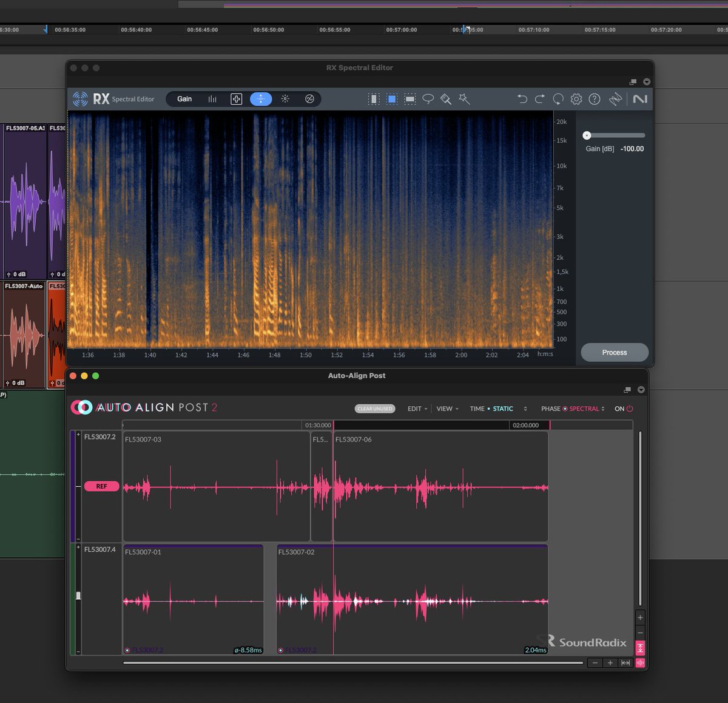Collapse track FL53007.2 minus button
Screen dimensions: 728x703
pyautogui.click(x=78, y=539)
